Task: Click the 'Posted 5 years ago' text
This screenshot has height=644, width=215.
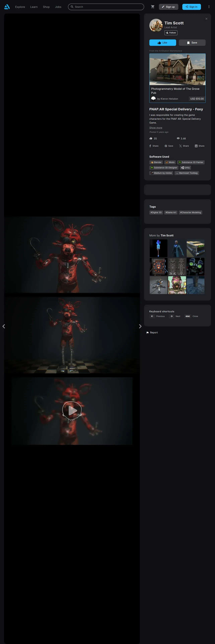Action: tap(159, 132)
